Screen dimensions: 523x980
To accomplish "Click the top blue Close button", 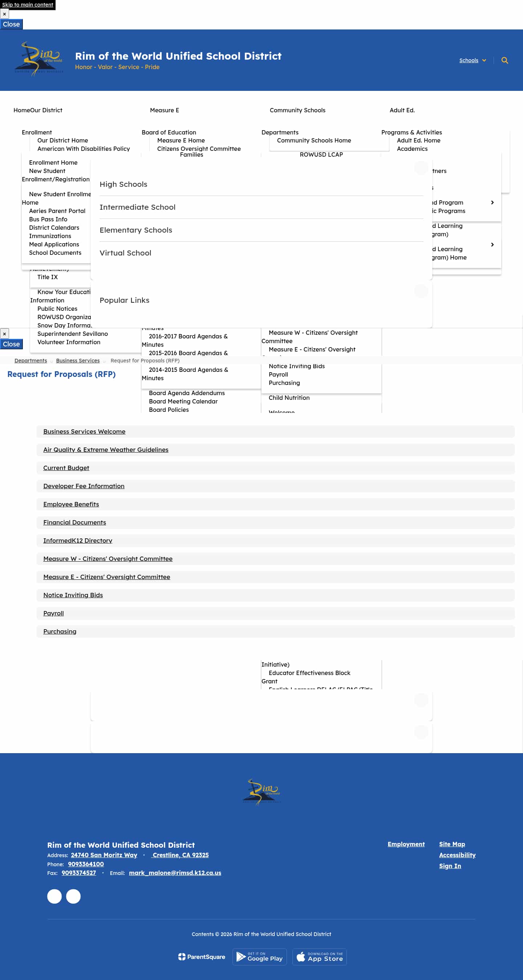I will 11,24.
